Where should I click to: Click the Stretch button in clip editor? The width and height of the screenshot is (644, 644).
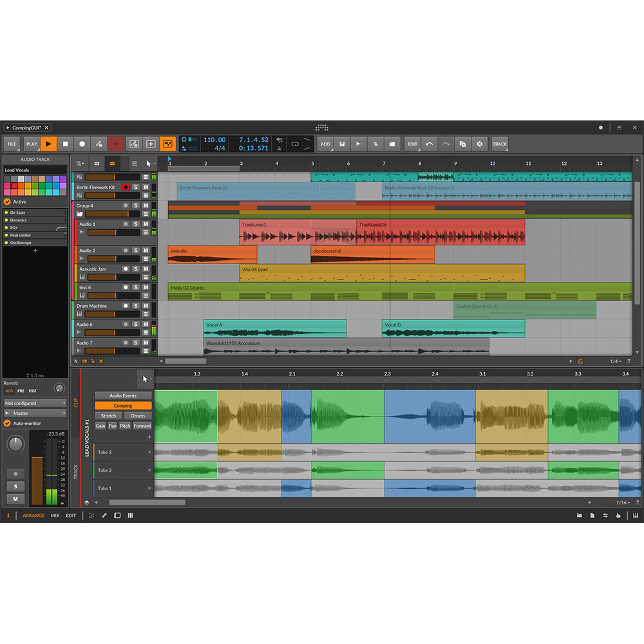coord(108,416)
